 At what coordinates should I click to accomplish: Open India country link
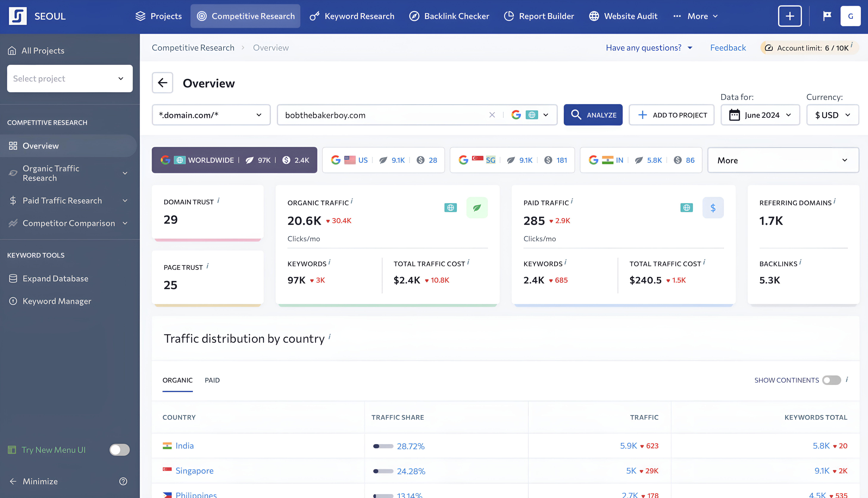184,446
